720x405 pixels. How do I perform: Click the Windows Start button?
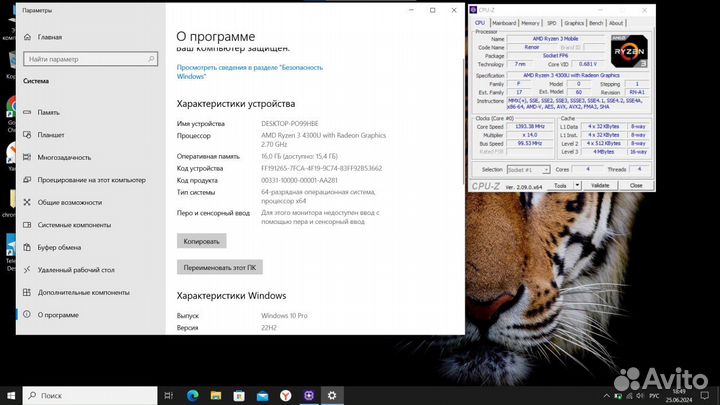point(11,395)
